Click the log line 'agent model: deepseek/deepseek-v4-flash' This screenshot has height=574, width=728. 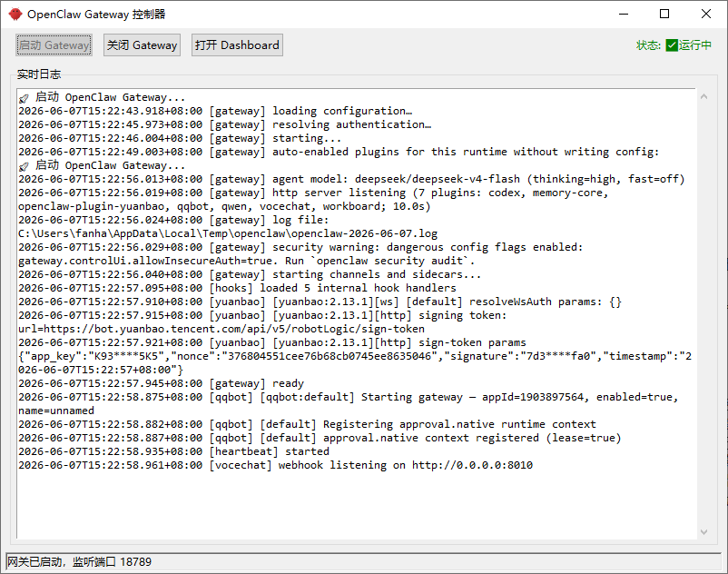pyautogui.click(x=351, y=179)
